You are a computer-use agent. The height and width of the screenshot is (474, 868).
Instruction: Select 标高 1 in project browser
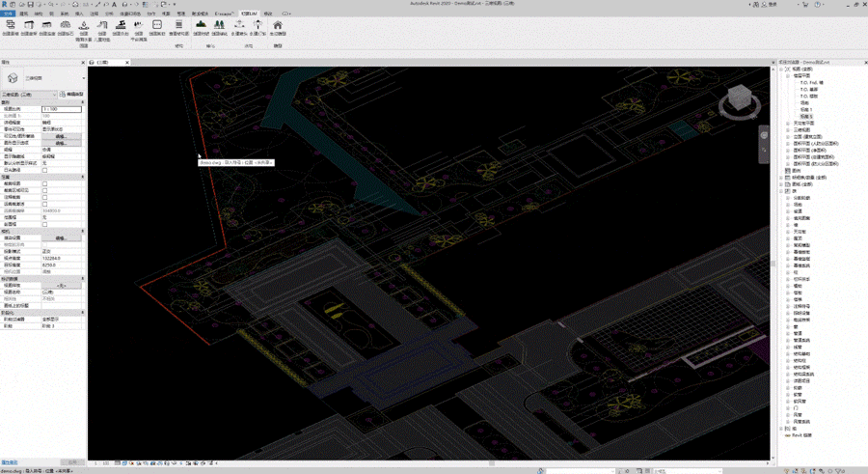pos(806,110)
